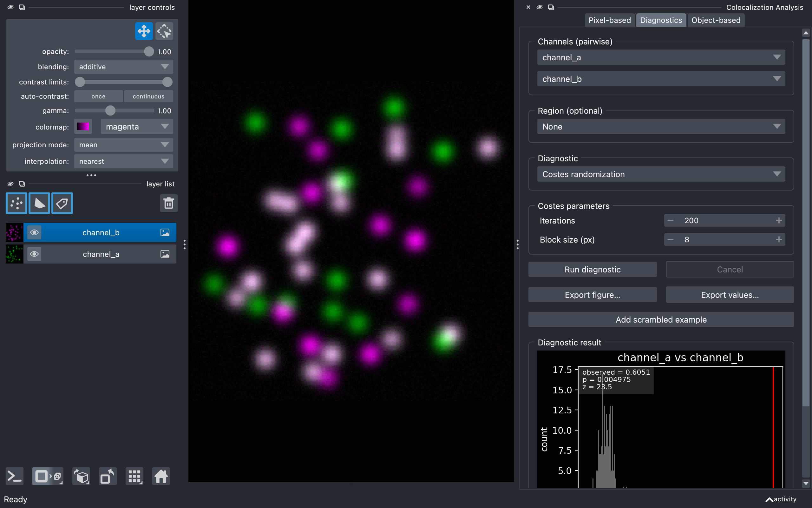Image resolution: width=812 pixels, height=508 pixels.
Task: Click Run diagnostic button
Action: click(593, 270)
